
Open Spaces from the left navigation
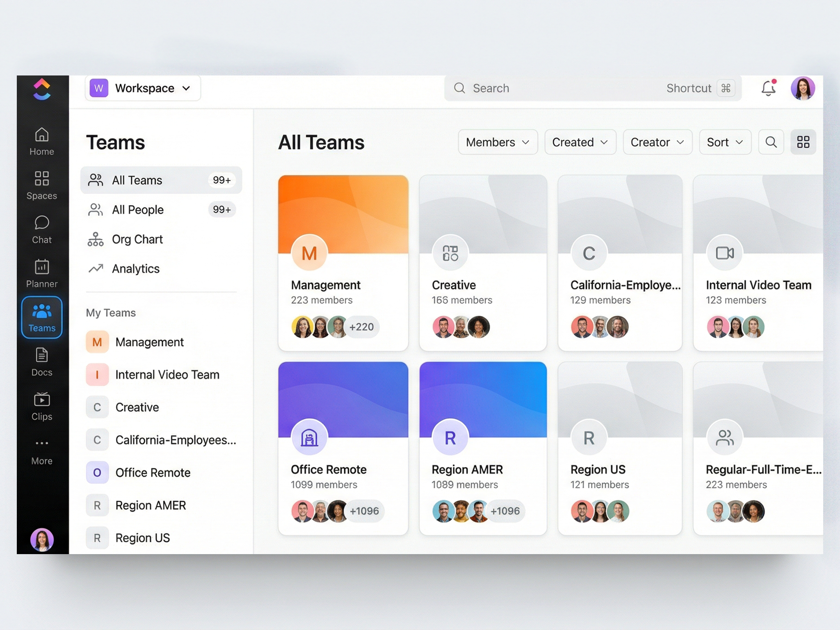(x=42, y=185)
